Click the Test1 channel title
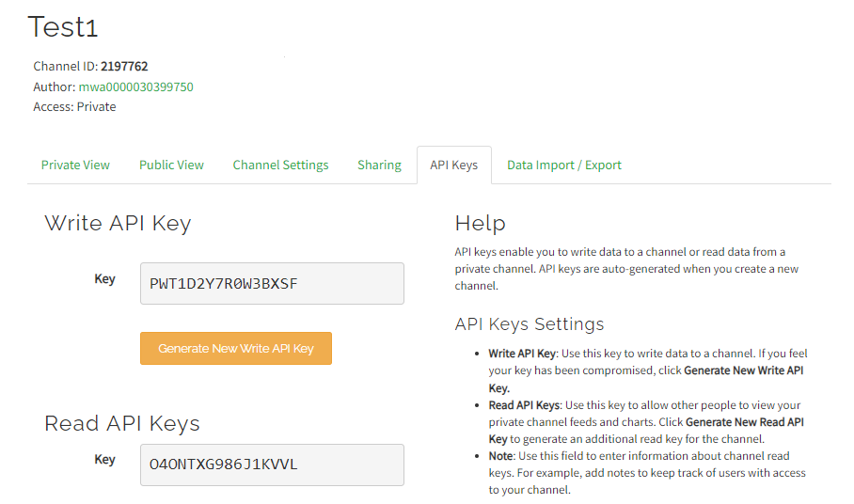854x504 pixels. pyautogui.click(x=63, y=27)
